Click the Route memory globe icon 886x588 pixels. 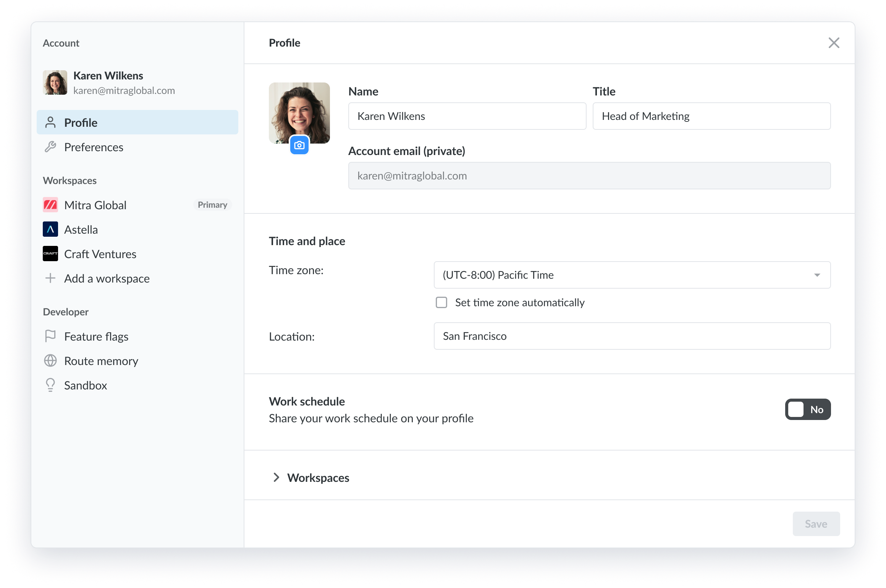pos(50,361)
